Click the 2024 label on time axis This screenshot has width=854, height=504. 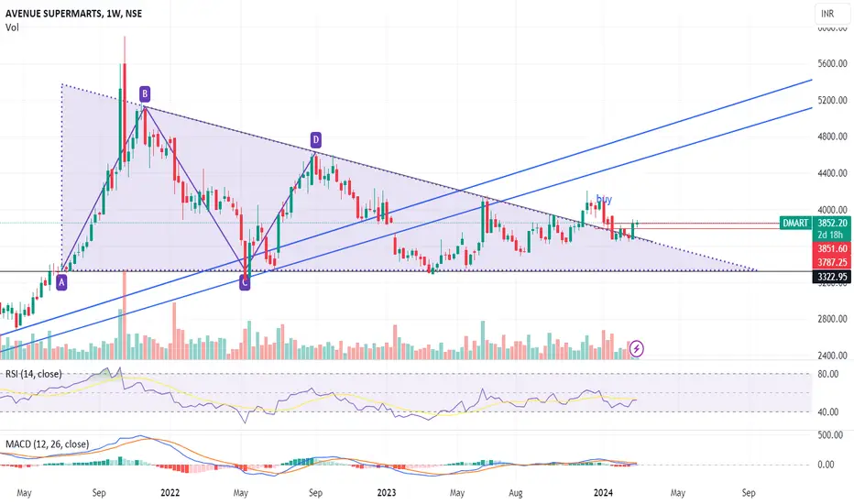click(x=603, y=493)
